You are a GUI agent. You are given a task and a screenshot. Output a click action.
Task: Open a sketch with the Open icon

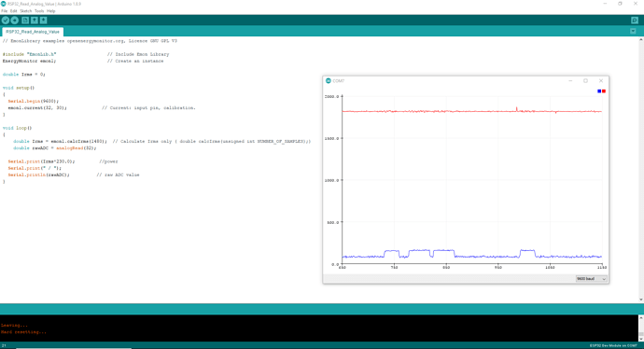click(x=35, y=21)
